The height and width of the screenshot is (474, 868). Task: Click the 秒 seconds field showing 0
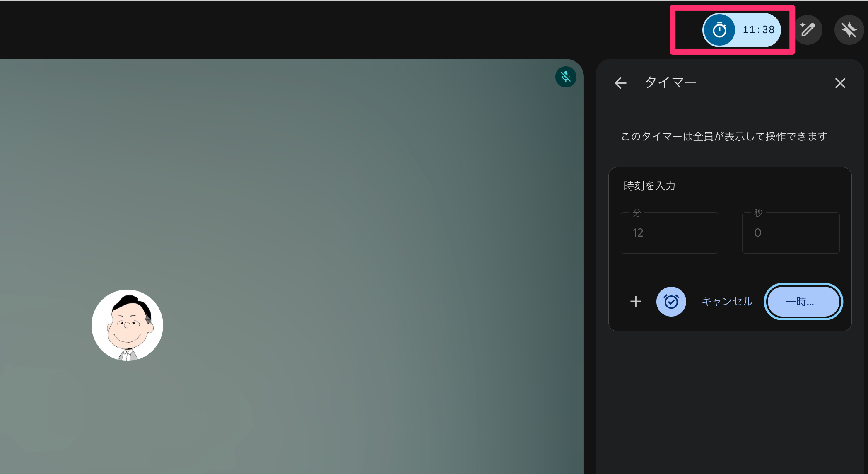click(790, 233)
